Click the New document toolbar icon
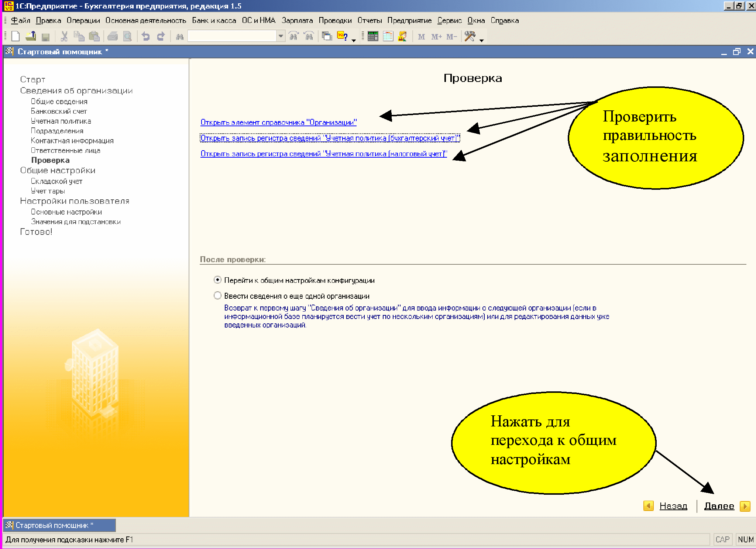 click(16, 36)
